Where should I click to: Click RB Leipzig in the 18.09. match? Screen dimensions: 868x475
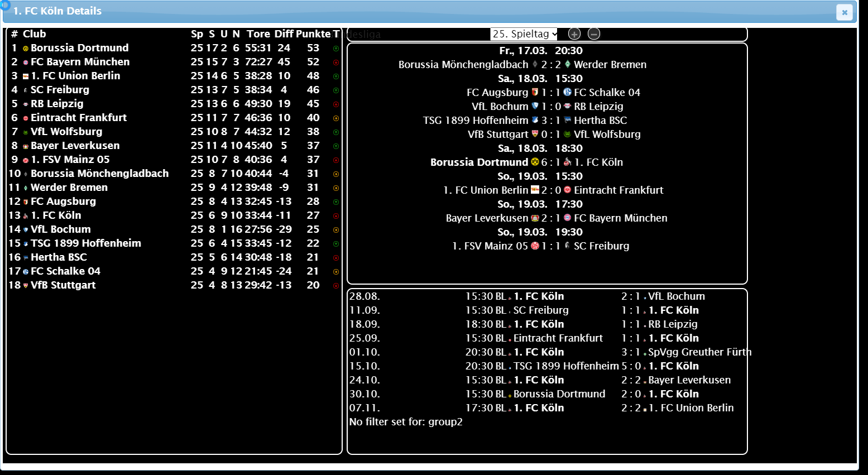[x=673, y=324]
